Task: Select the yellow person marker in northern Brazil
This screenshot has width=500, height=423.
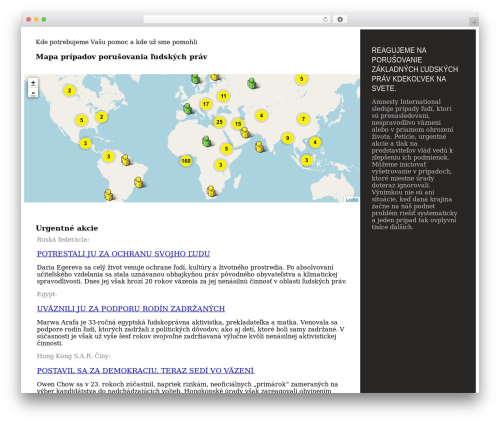Action: [125, 160]
